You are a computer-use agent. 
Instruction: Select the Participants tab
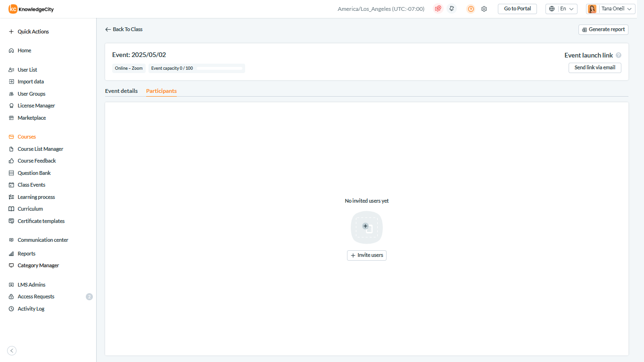[161, 91]
